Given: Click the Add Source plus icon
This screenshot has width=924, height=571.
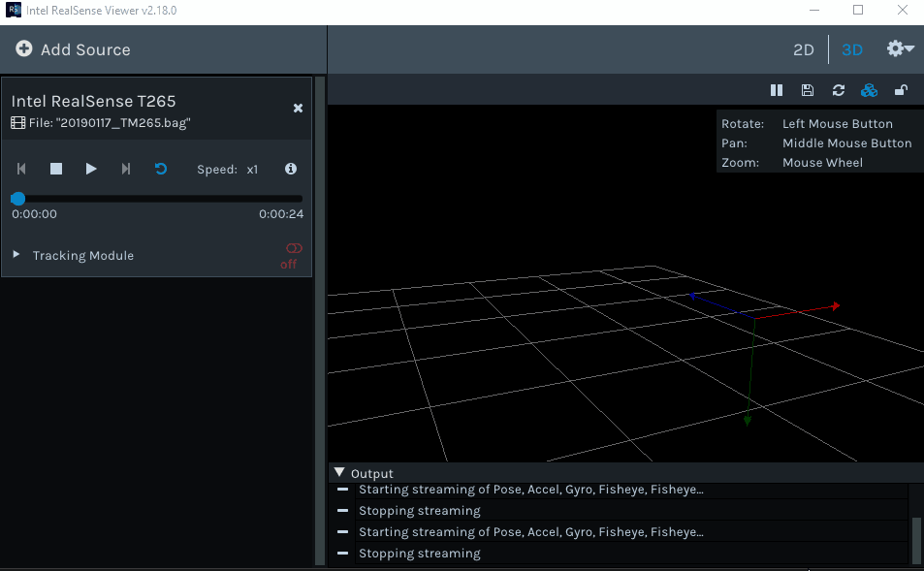Looking at the screenshot, I should (x=24, y=48).
